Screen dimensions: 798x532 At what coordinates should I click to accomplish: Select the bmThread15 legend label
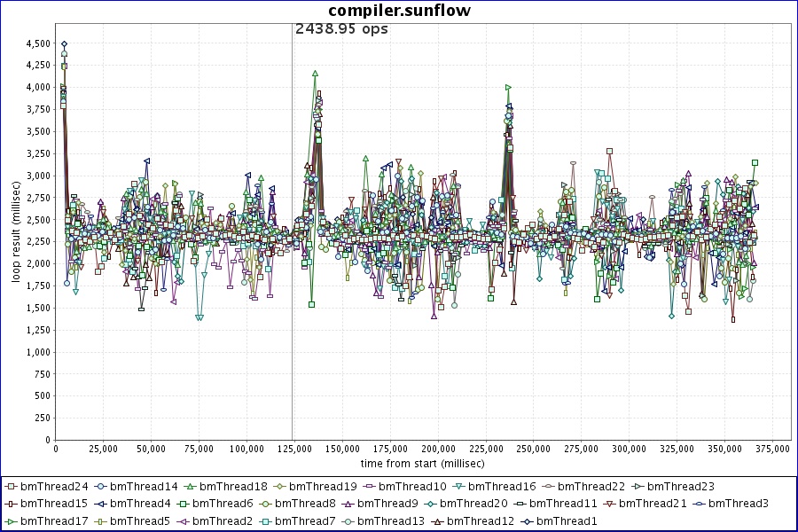pyautogui.click(x=54, y=504)
